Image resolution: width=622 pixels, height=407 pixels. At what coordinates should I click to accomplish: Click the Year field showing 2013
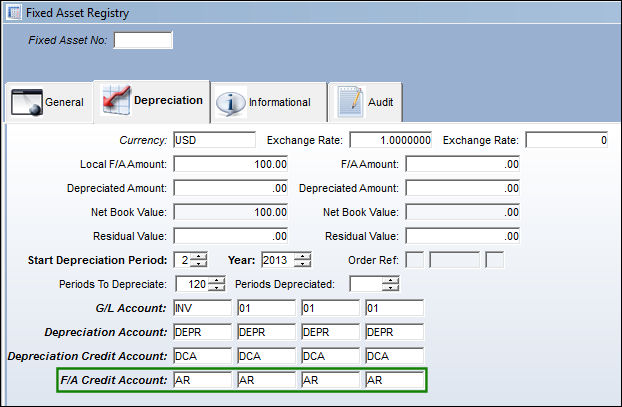click(x=278, y=260)
